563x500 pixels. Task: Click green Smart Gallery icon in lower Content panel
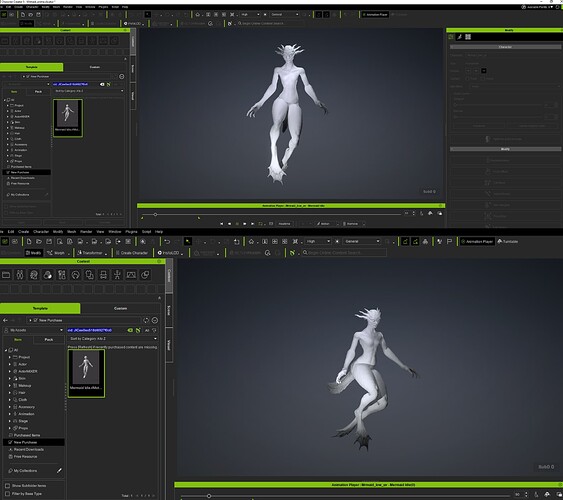[x=138, y=330]
